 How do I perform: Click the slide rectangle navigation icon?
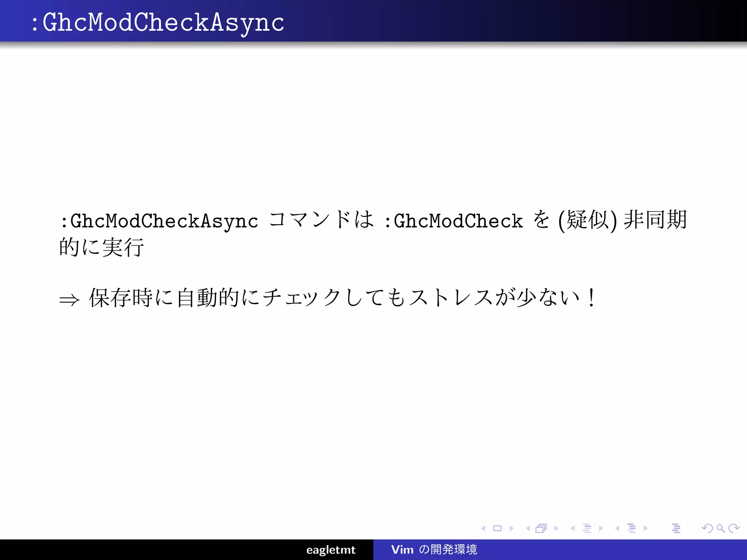click(498, 528)
